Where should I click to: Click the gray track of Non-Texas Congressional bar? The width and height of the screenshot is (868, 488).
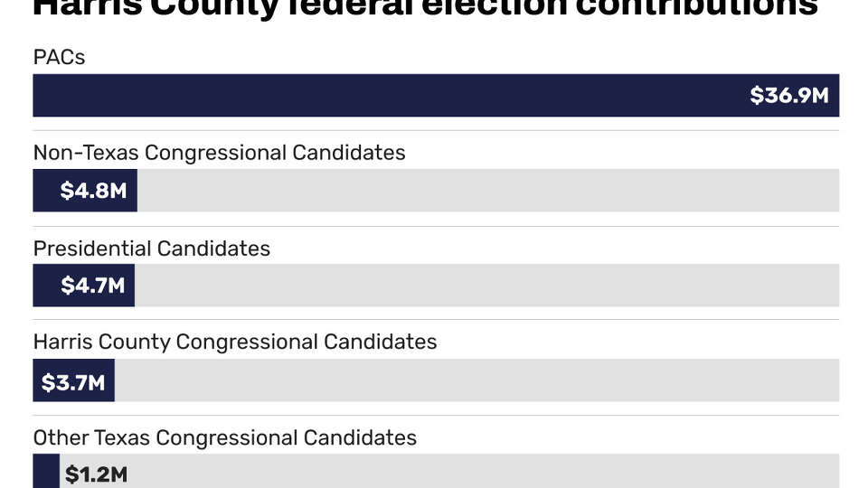[488, 191]
